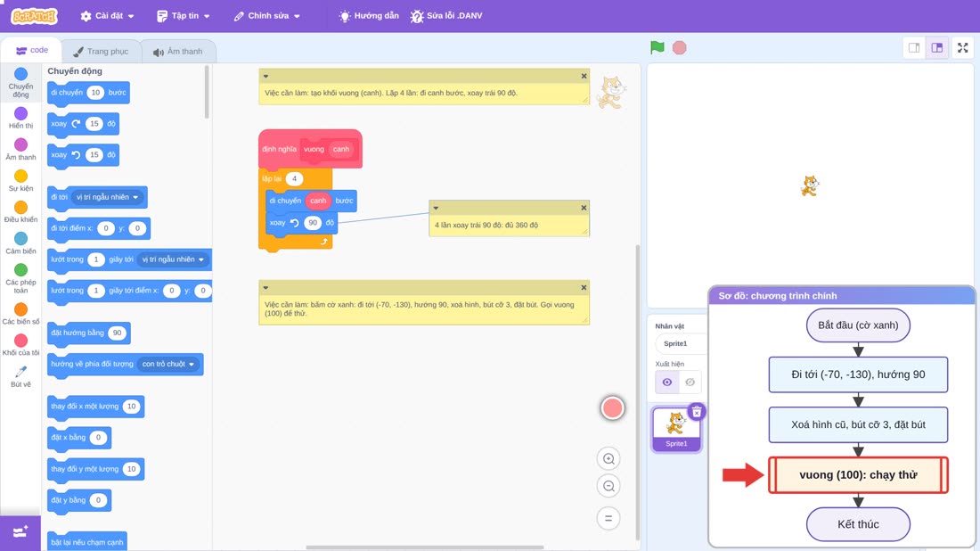
Task: Open the Chỉnh sửa edit menu
Action: [267, 16]
